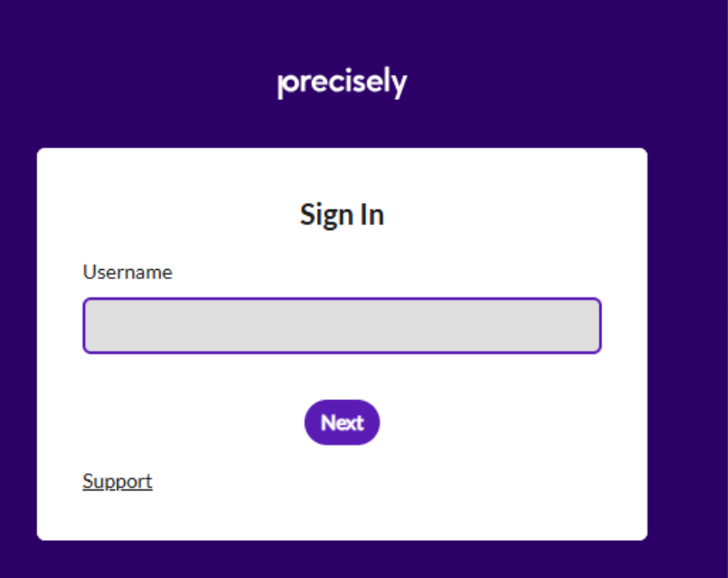Click the Precisely logo at top

342,83
